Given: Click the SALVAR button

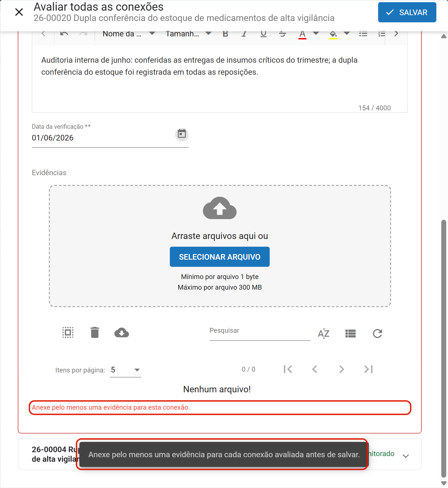Looking at the screenshot, I should (407, 12).
